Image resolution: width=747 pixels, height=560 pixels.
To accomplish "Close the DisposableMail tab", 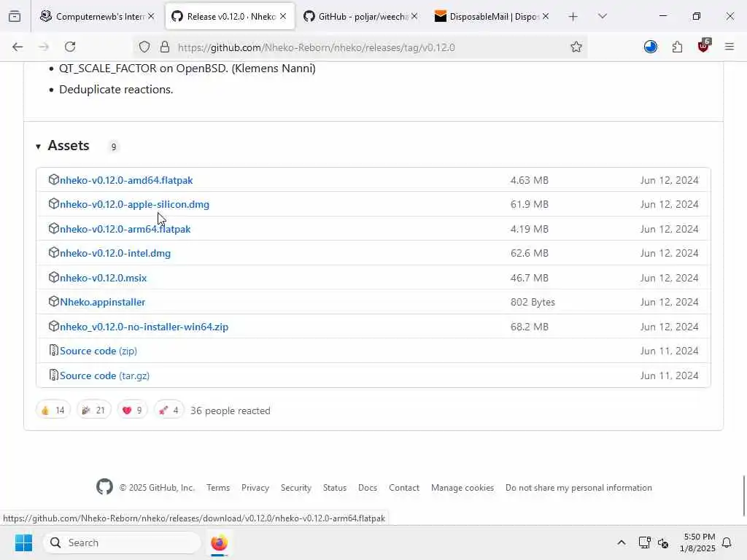I will (546, 17).
